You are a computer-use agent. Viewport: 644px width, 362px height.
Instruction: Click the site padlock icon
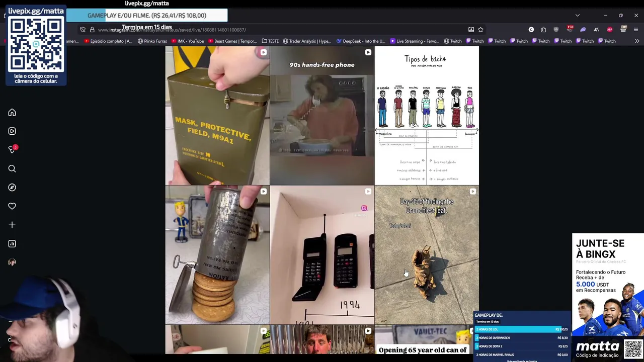[92, 30]
